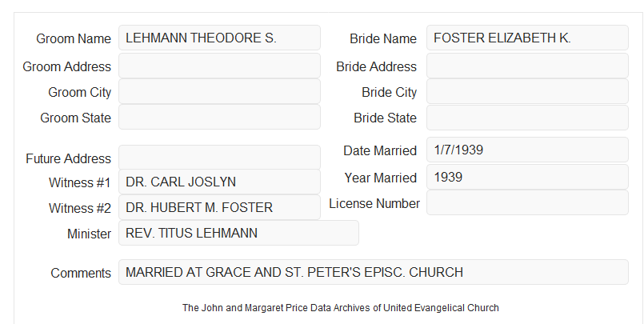Image resolution: width=644 pixels, height=324 pixels.
Task: Focus the Comments field about Grace church
Action: pyautogui.click(x=374, y=272)
